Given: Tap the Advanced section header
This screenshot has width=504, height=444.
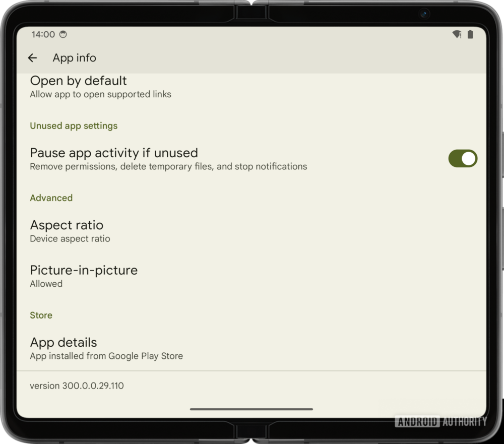Looking at the screenshot, I should [51, 198].
